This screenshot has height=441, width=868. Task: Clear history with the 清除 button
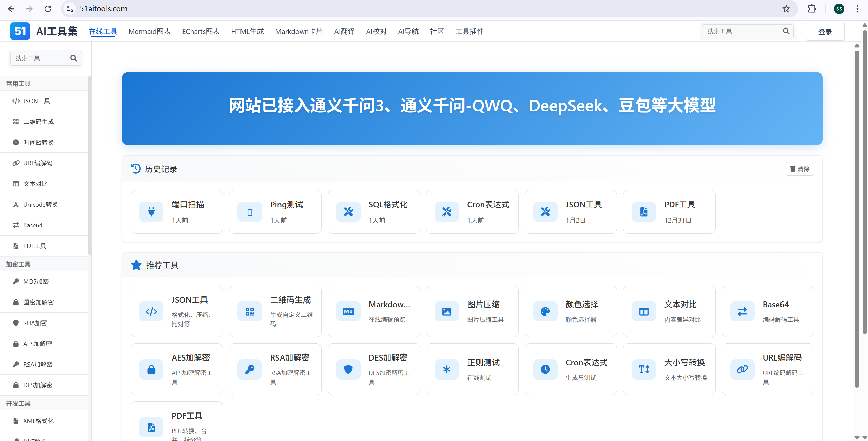799,169
